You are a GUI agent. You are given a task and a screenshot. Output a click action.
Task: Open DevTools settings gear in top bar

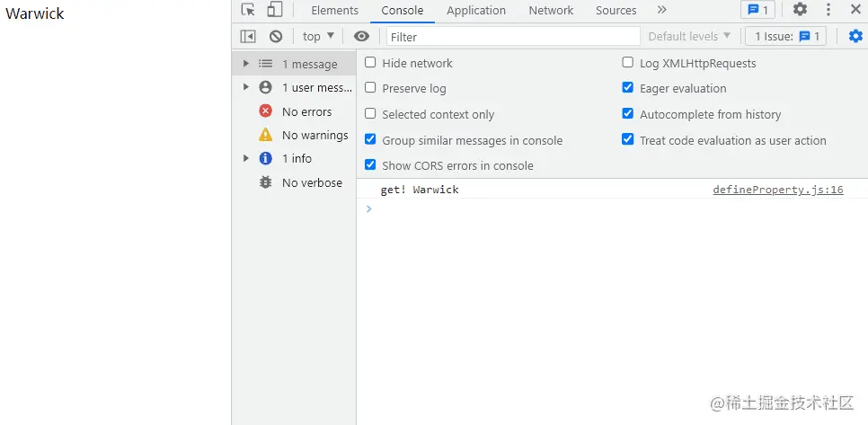(x=800, y=9)
